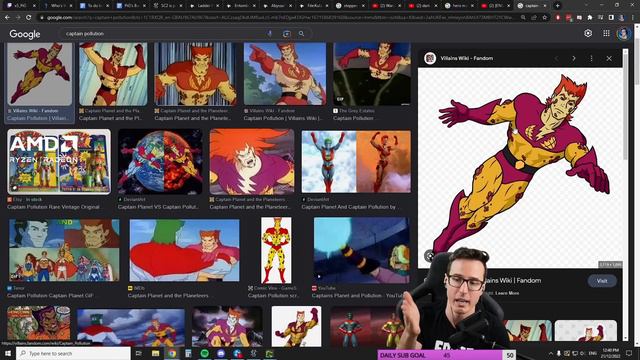
Task: Open Discord from the taskbar
Action: coord(221,353)
